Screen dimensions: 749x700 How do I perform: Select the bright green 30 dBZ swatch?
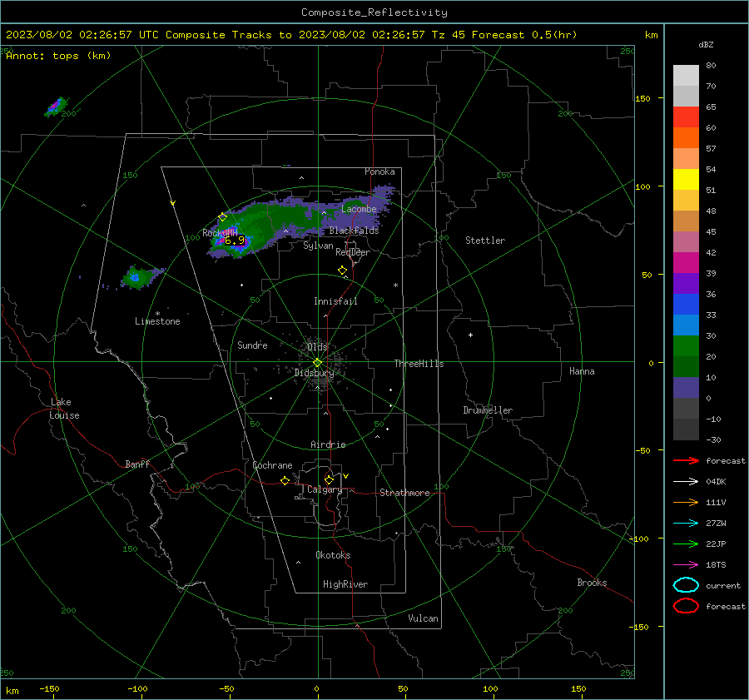point(686,345)
